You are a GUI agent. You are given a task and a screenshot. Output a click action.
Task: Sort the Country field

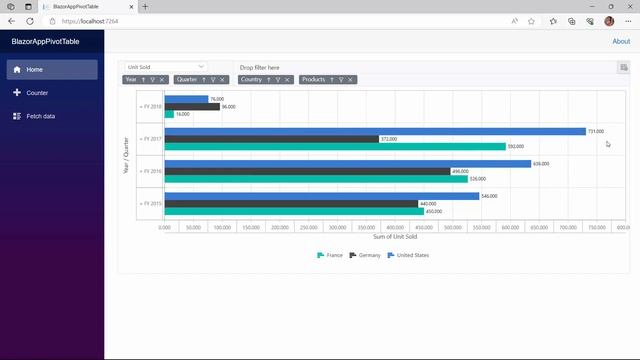point(269,80)
